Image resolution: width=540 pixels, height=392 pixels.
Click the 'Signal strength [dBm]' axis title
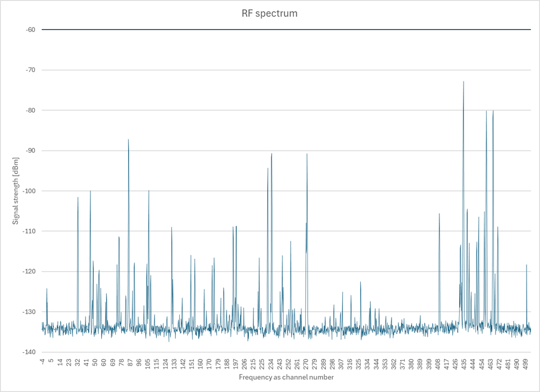pos(16,191)
